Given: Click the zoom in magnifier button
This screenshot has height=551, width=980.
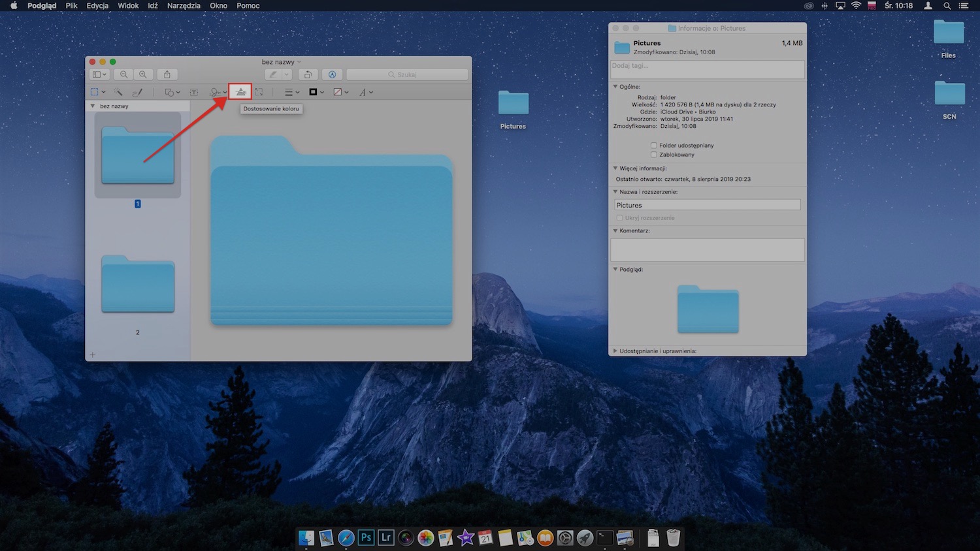Looking at the screenshot, I should 143,74.
